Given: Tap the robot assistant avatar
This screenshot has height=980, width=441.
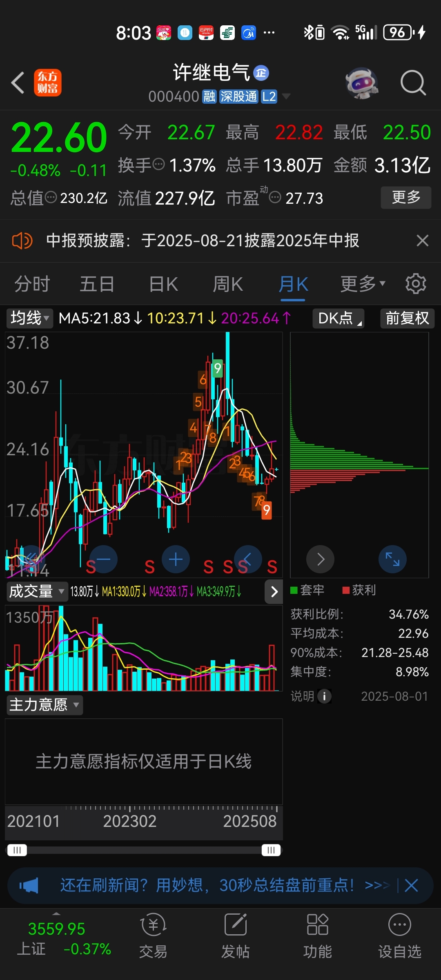Looking at the screenshot, I should [x=362, y=83].
